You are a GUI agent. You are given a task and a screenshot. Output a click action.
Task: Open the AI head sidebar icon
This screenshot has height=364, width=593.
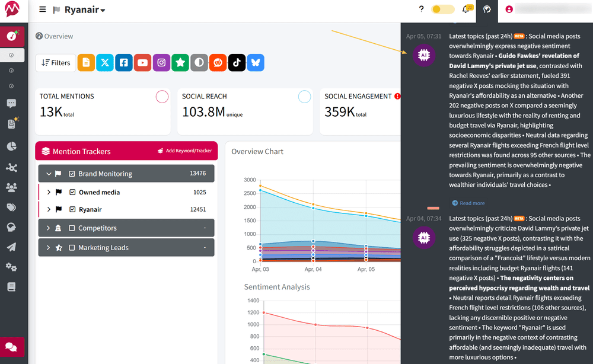[11, 227]
